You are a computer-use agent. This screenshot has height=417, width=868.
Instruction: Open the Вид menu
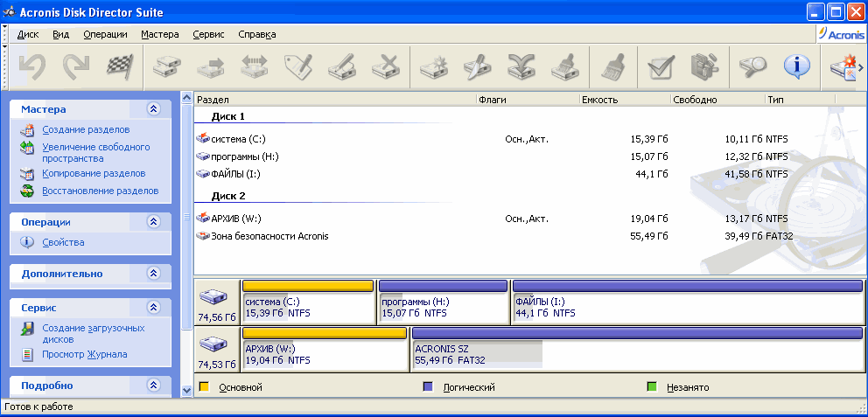point(61,34)
